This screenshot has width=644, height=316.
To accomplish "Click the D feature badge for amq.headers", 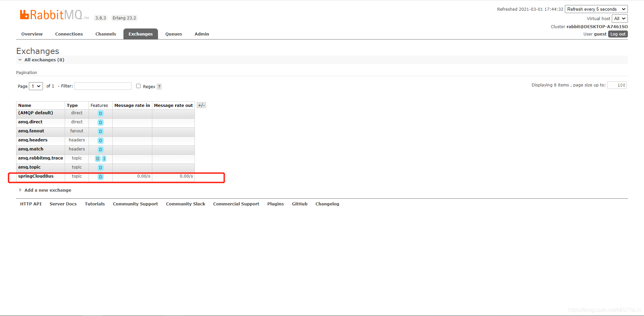I will (101, 141).
